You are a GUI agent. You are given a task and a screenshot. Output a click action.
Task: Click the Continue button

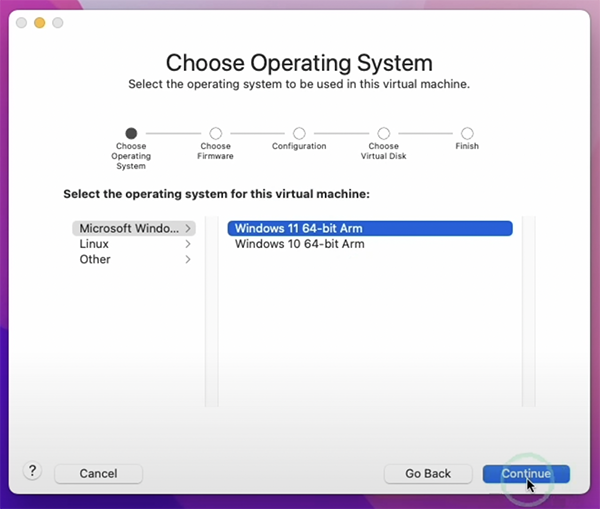(526, 474)
